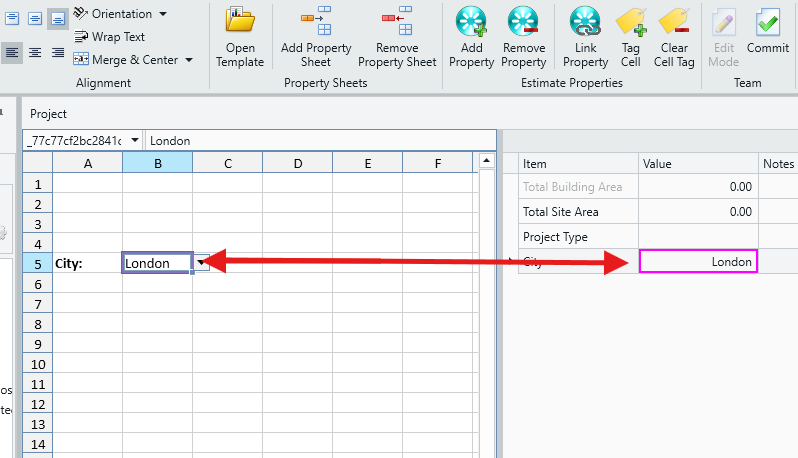This screenshot has height=458, width=798.
Task: Open Template using the folder icon
Action: (x=240, y=22)
